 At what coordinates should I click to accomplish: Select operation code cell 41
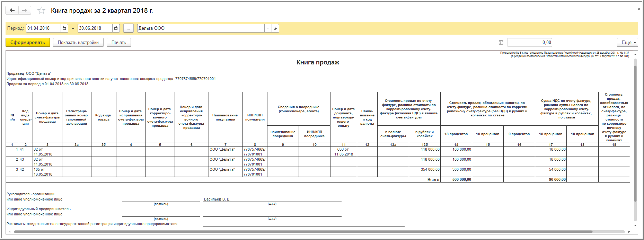(26, 152)
